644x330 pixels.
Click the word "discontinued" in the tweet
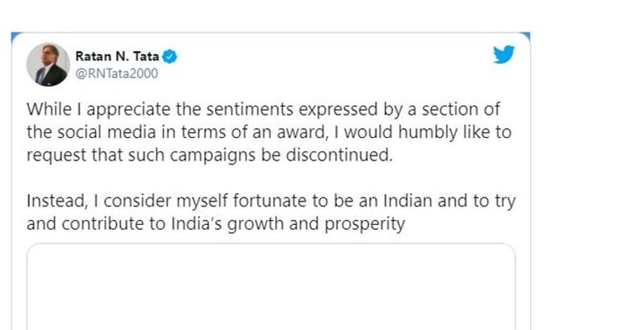pos(339,155)
